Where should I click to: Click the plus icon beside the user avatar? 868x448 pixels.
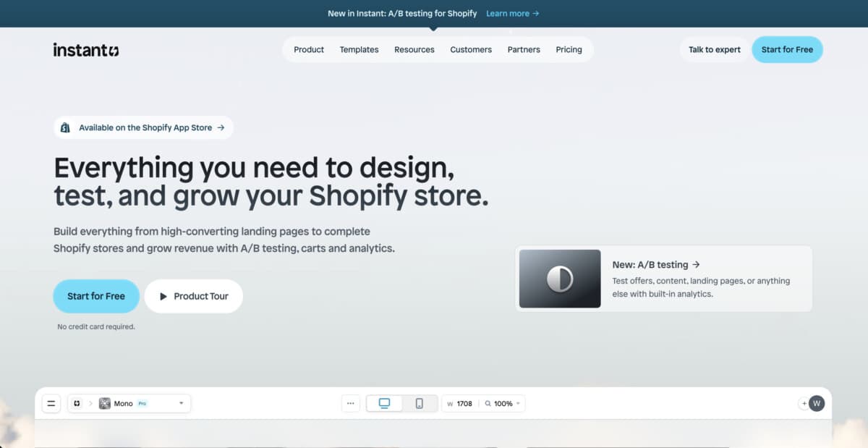(804, 403)
